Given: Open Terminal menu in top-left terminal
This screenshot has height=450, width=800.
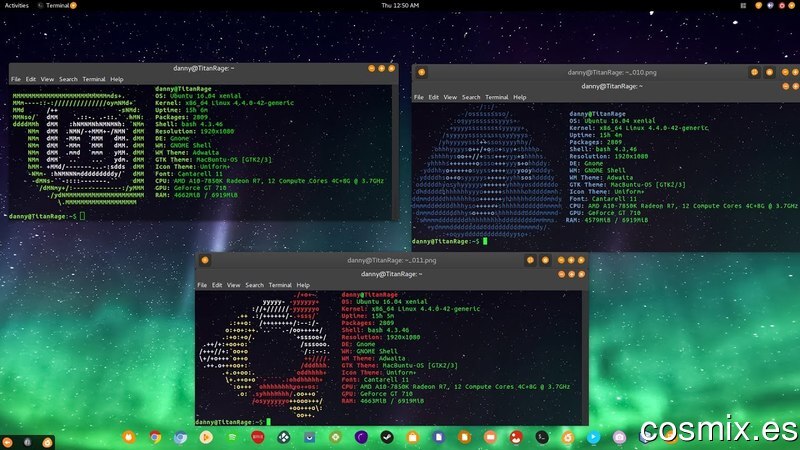Looking at the screenshot, I should tap(94, 79).
